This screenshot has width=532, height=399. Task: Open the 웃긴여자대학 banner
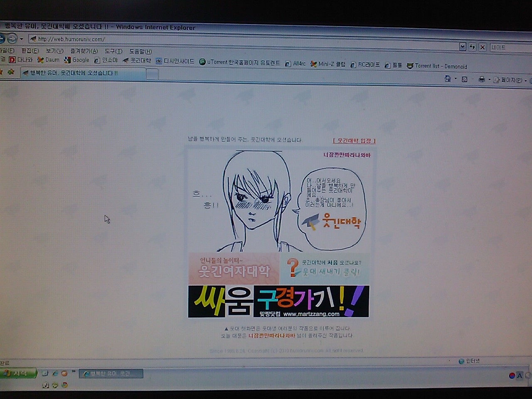[x=234, y=268]
